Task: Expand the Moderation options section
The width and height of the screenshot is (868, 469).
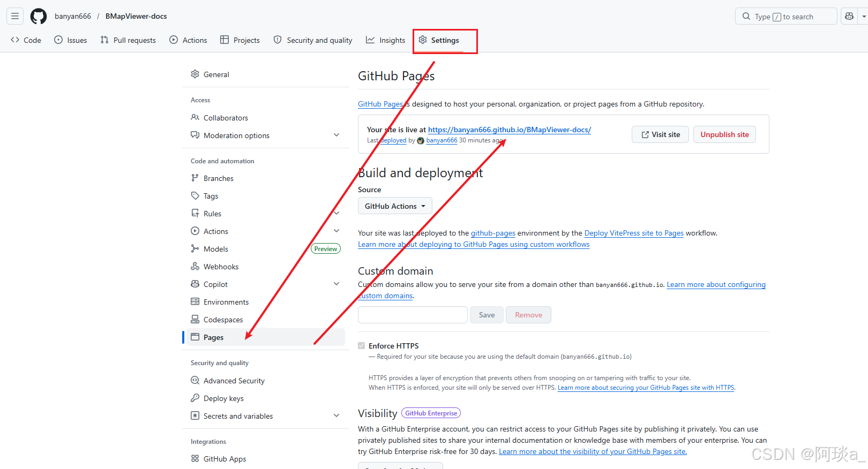Action: click(x=336, y=135)
